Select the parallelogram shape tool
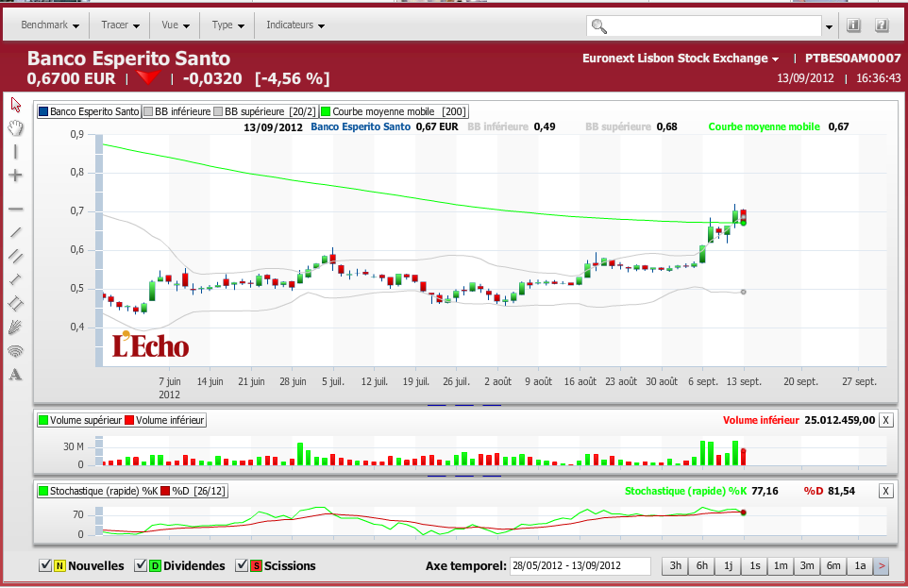 point(16,304)
